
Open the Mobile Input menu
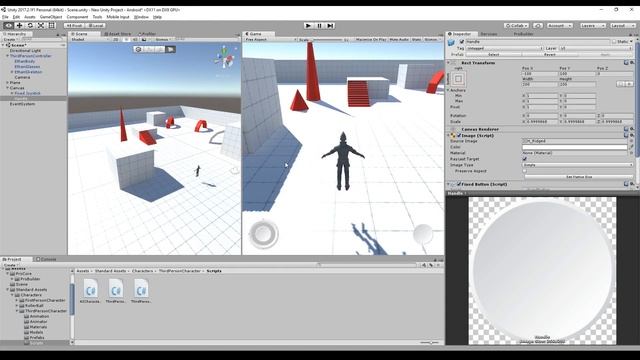point(118,17)
